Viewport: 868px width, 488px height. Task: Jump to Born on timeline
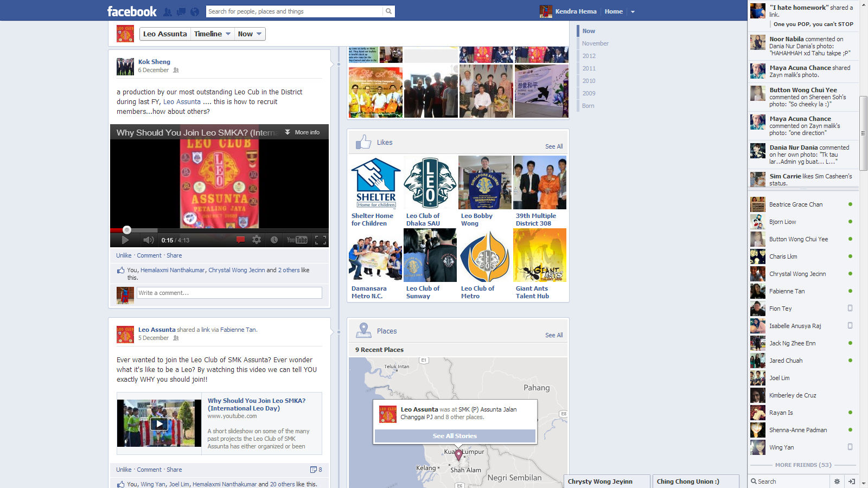[x=588, y=106]
